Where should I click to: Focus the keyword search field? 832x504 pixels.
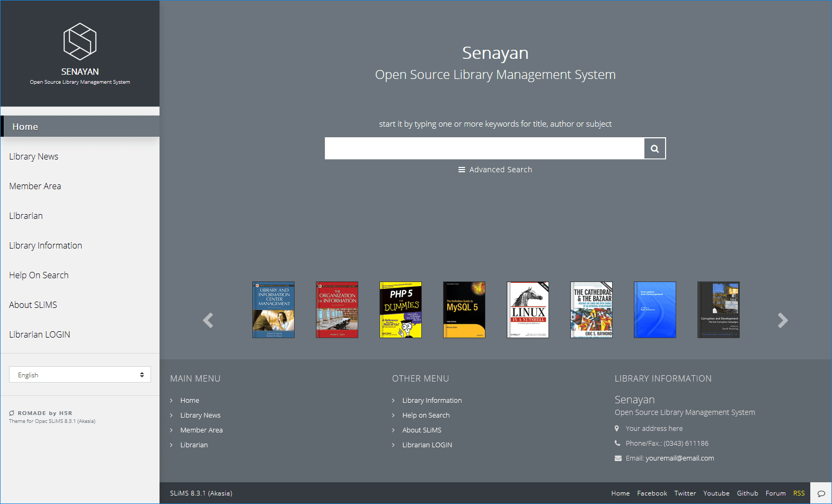click(x=484, y=148)
